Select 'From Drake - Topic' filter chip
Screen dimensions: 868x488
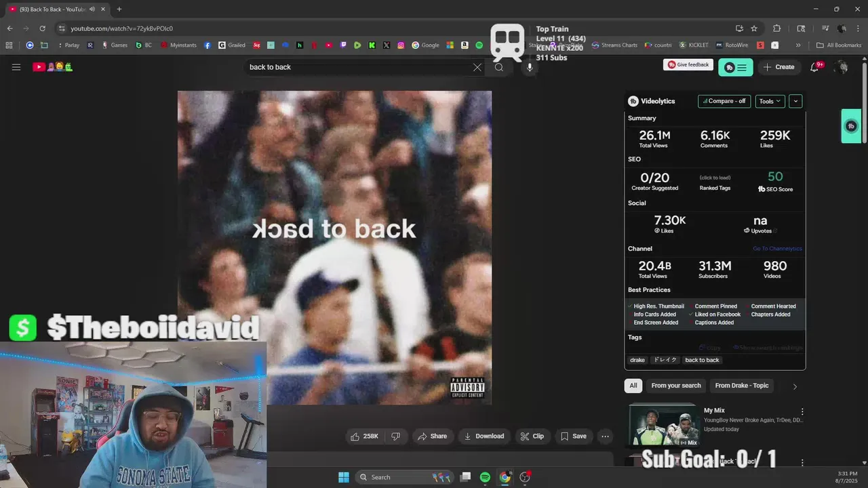click(x=742, y=386)
